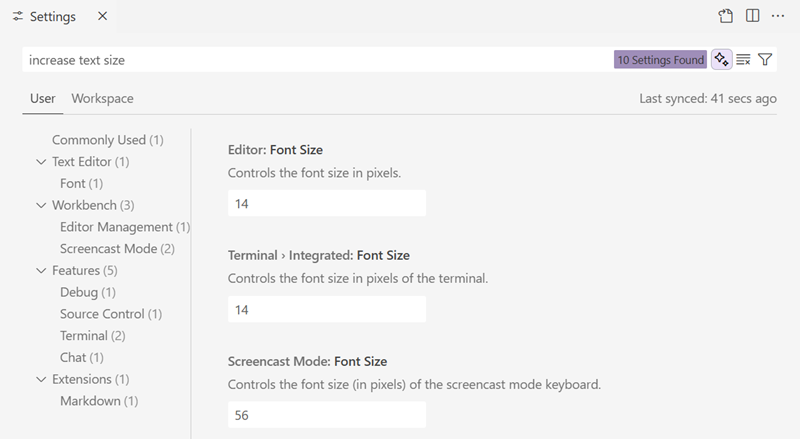The image size is (800, 439).
Task: Click the Editor Font Size input field
Action: click(x=326, y=203)
